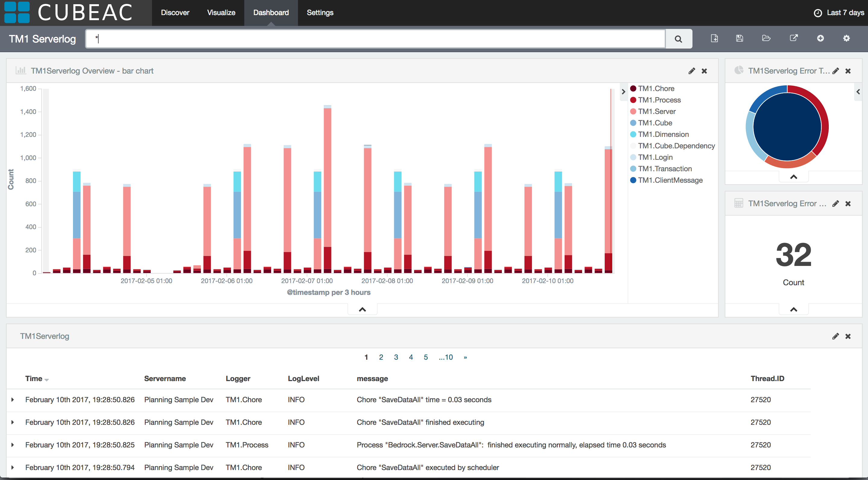Viewport: 868px width, 480px height.
Task: Click the message column header
Action: (372, 379)
